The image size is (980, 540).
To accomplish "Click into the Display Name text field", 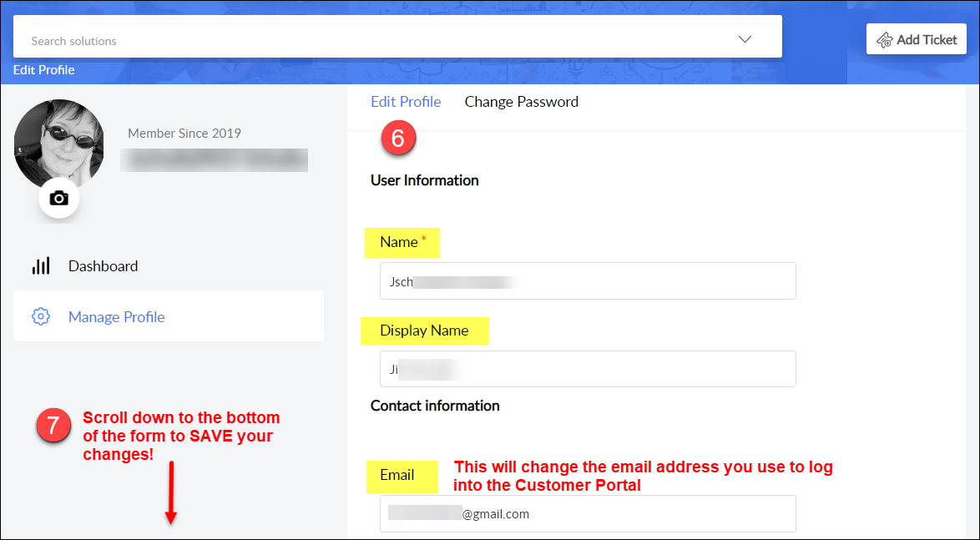I will (x=587, y=369).
